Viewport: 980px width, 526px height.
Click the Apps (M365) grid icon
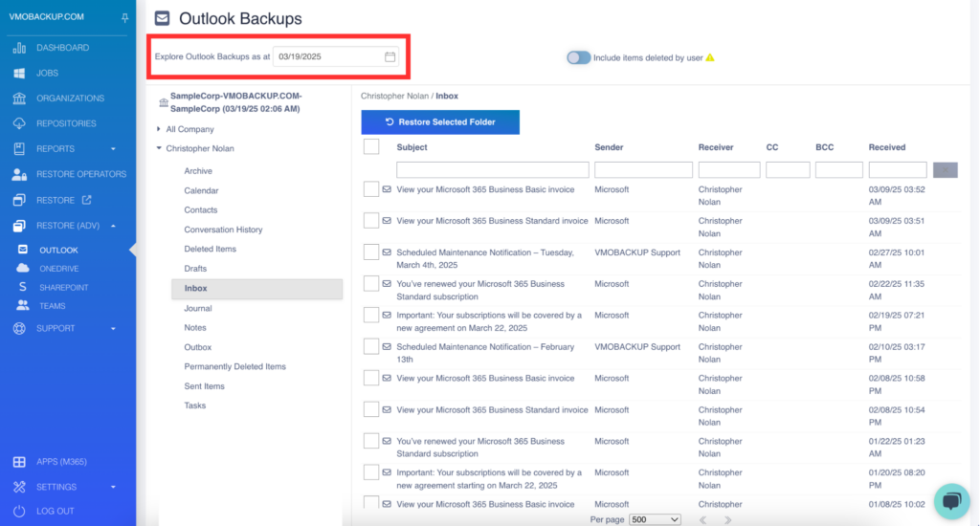pos(19,462)
